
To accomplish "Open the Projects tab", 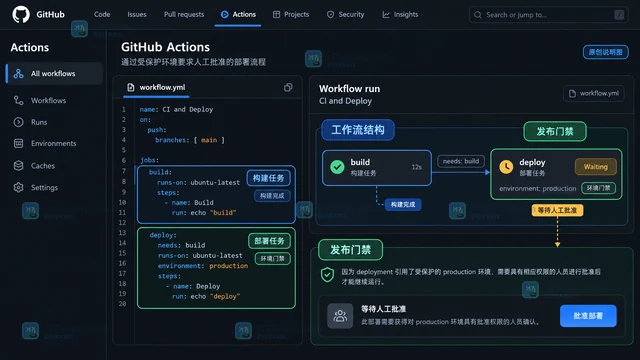I will (291, 14).
